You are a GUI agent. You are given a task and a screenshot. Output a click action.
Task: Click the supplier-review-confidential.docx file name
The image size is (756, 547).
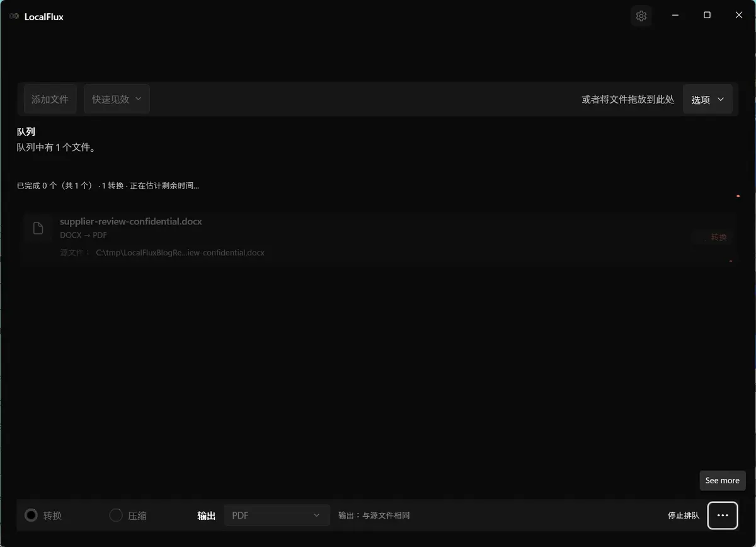click(131, 222)
